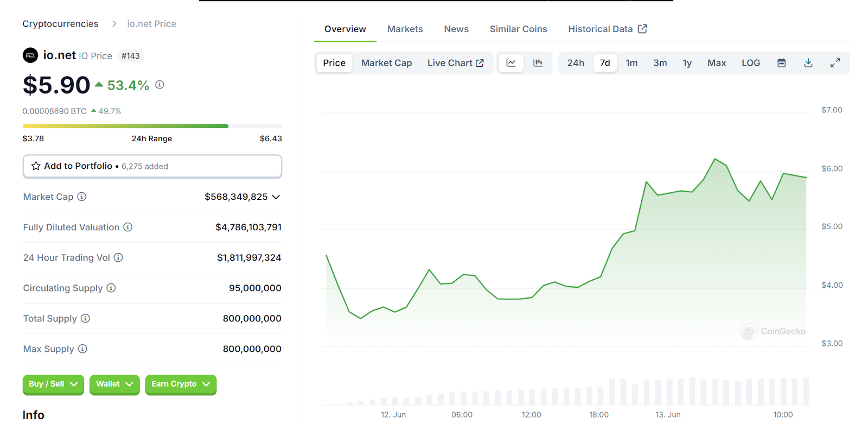Select the 1y time range
Image resolution: width=868 pixels, height=423 pixels.
tap(687, 63)
